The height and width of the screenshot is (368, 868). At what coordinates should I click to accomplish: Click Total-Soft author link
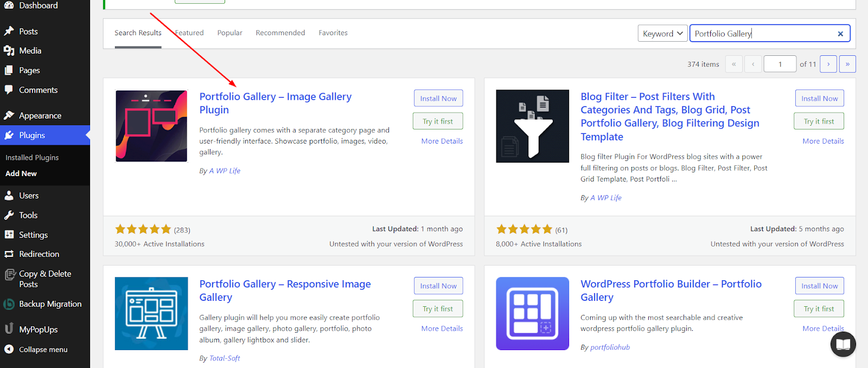(x=225, y=358)
